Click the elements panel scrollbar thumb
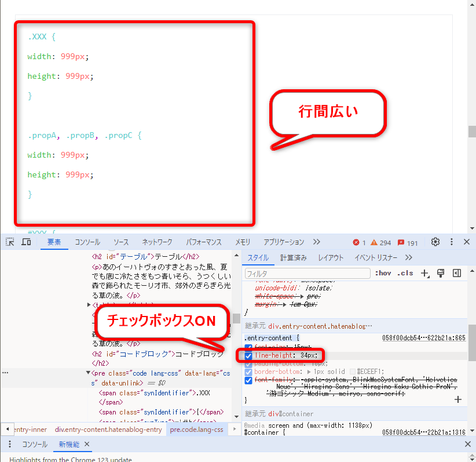The image size is (476, 462). (237, 318)
